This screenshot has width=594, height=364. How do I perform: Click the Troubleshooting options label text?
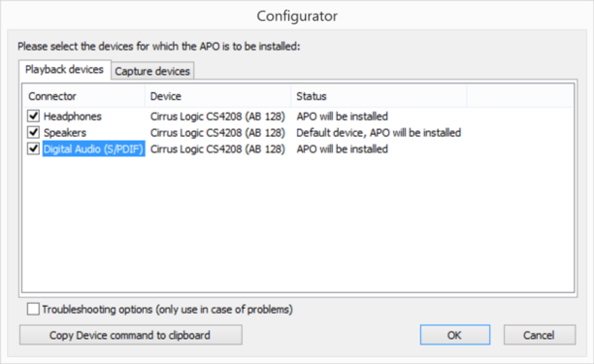pyautogui.click(x=167, y=309)
